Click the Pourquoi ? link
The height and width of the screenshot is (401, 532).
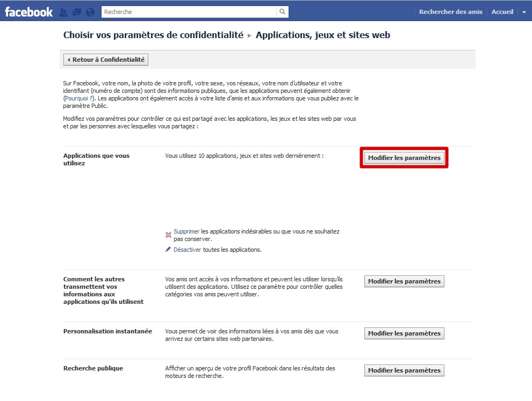point(78,98)
